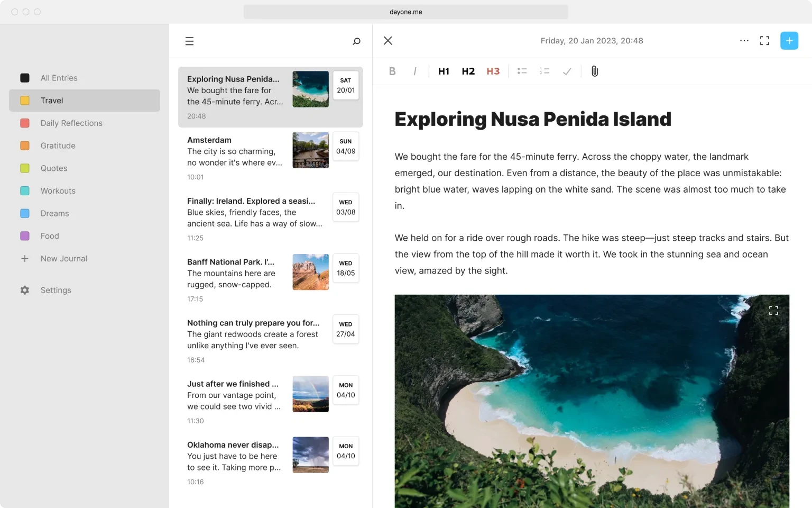
Task: Select the Daily Reflections journal
Action: 71,123
